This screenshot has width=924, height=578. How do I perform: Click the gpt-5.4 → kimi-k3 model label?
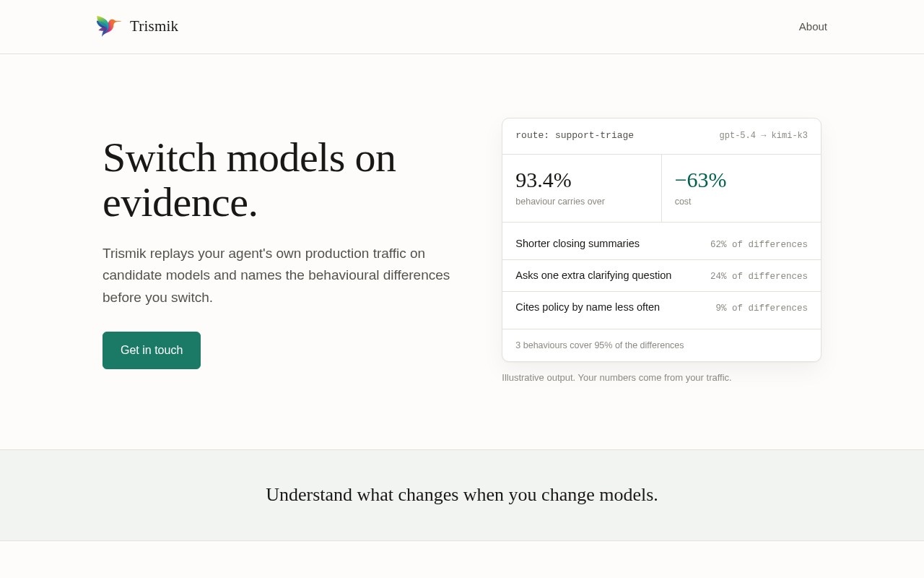(x=763, y=136)
